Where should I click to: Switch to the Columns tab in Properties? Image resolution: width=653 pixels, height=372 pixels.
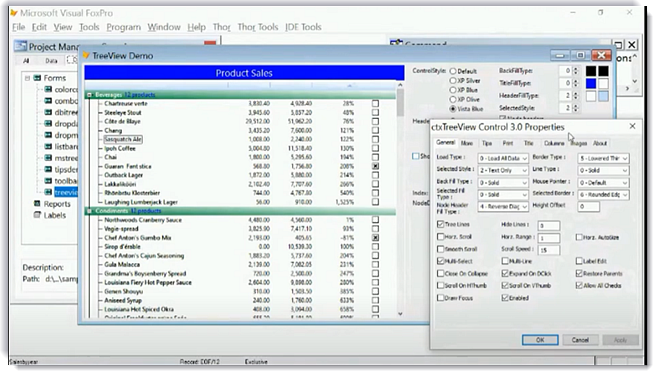tap(554, 143)
